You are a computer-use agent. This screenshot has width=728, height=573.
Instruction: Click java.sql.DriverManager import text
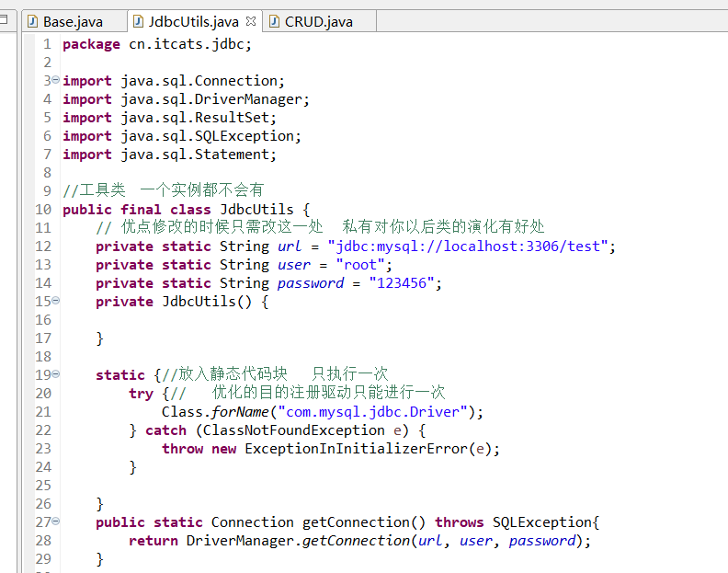215,99
